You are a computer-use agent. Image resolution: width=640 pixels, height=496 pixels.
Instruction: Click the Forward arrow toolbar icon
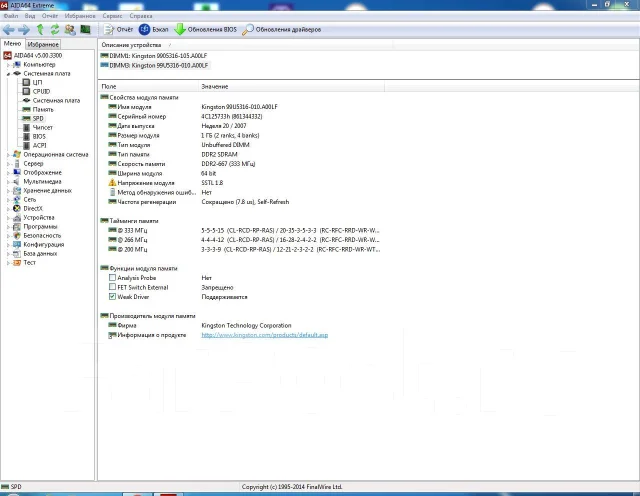click(x=24, y=29)
